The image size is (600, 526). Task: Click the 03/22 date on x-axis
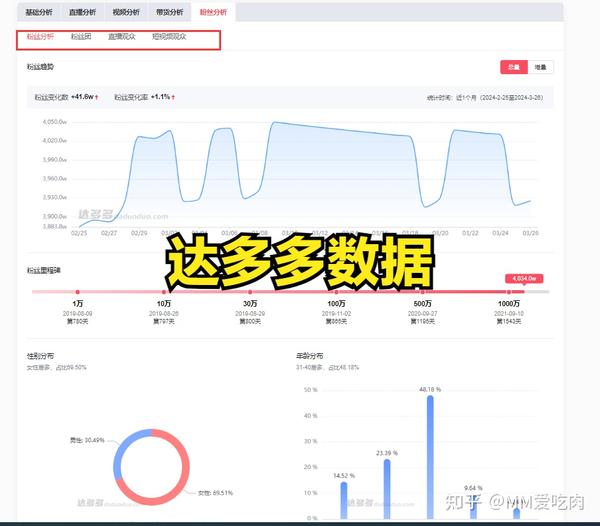470,233
